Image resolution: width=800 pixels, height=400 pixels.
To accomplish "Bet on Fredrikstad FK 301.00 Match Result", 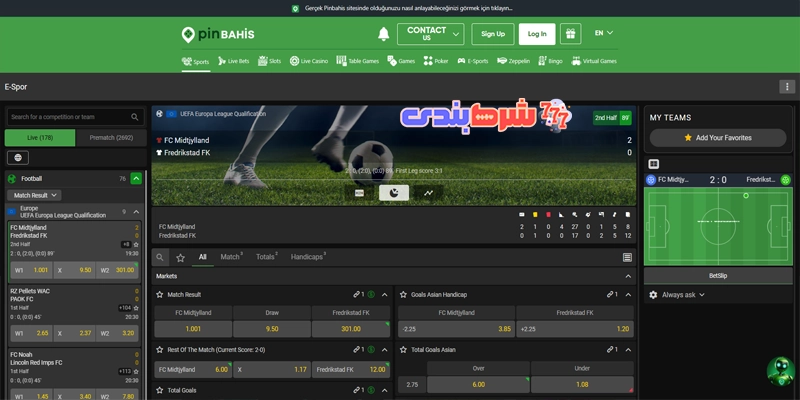I will [x=351, y=329].
